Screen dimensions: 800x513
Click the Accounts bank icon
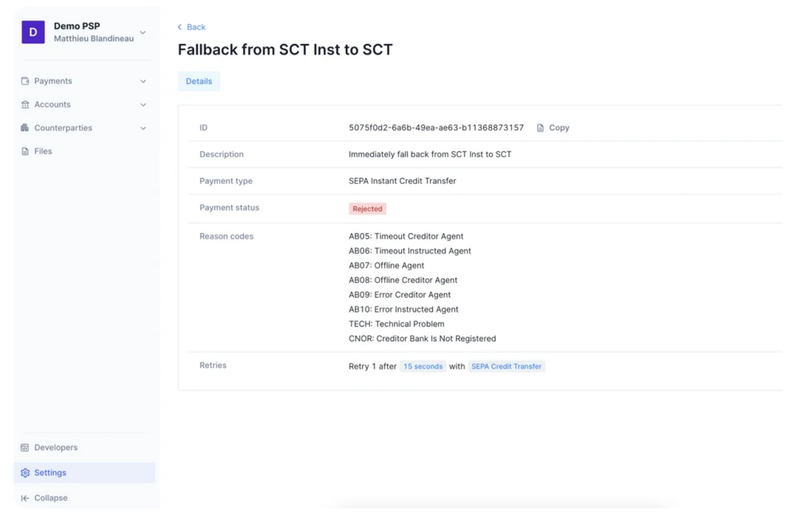[25, 104]
